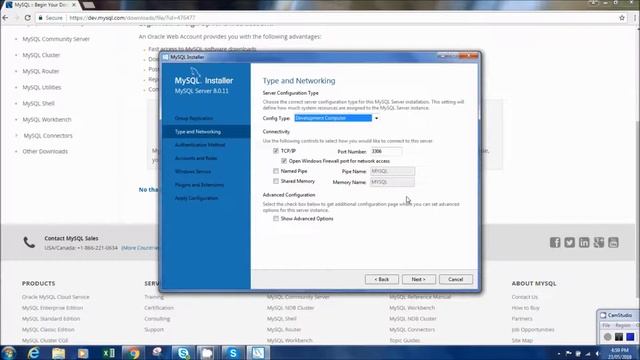Open MySQL Connectors link in left sidebar
Screen dimensions: 640x360
(x=48, y=136)
